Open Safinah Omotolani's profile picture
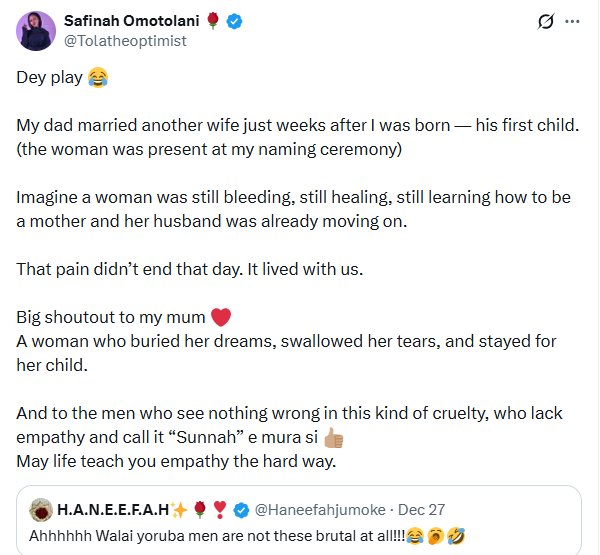Image resolution: width=600 pixels, height=555 pixels. [x=36, y=31]
